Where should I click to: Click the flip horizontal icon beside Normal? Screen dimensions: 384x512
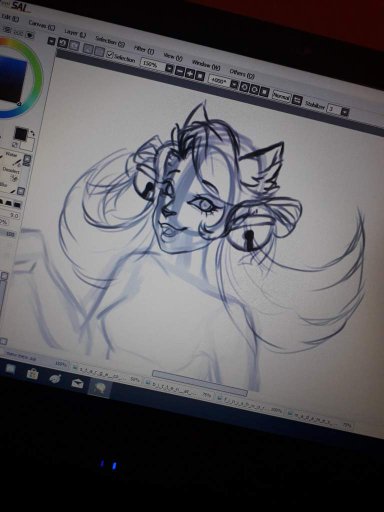click(297, 100)
